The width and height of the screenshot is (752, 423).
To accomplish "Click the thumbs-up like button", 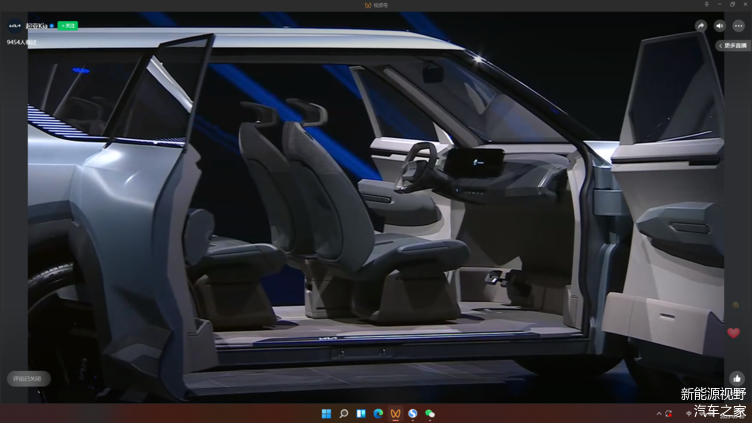I will click(x=737, y=378).
